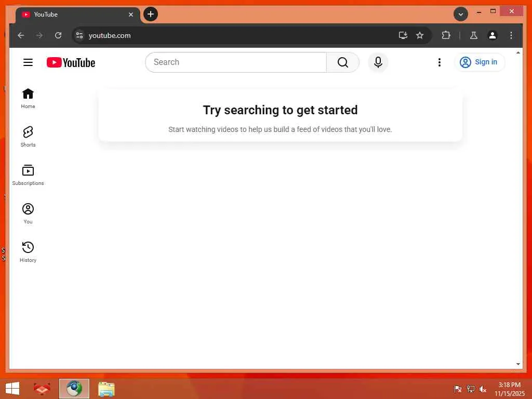Open the Extensions puzzle icon

point(446,35)
